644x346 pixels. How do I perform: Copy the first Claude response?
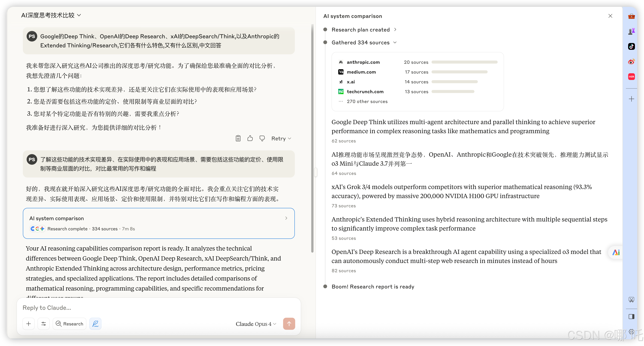[238, 138]
